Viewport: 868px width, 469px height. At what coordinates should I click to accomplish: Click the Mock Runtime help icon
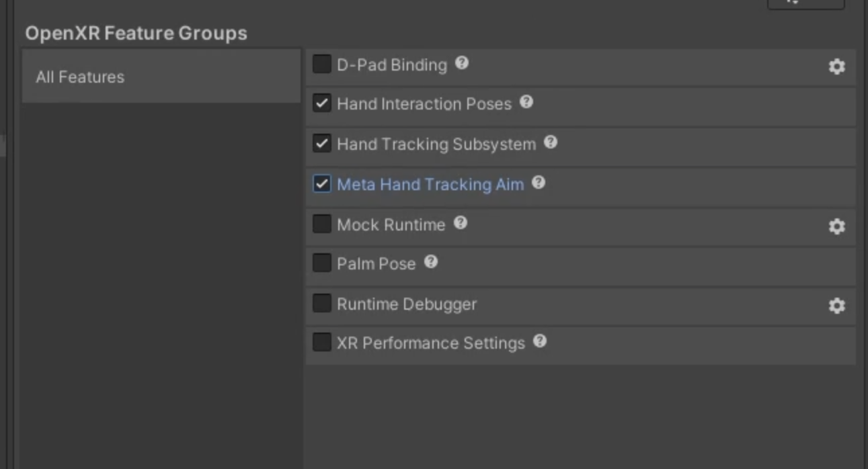(x=460, y=222)
